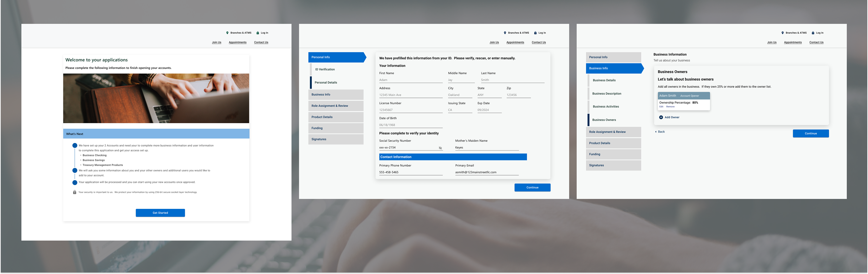Open Appointments on the Personal Info screen
The height and width of the screenshot is (274, 868).
515,42
